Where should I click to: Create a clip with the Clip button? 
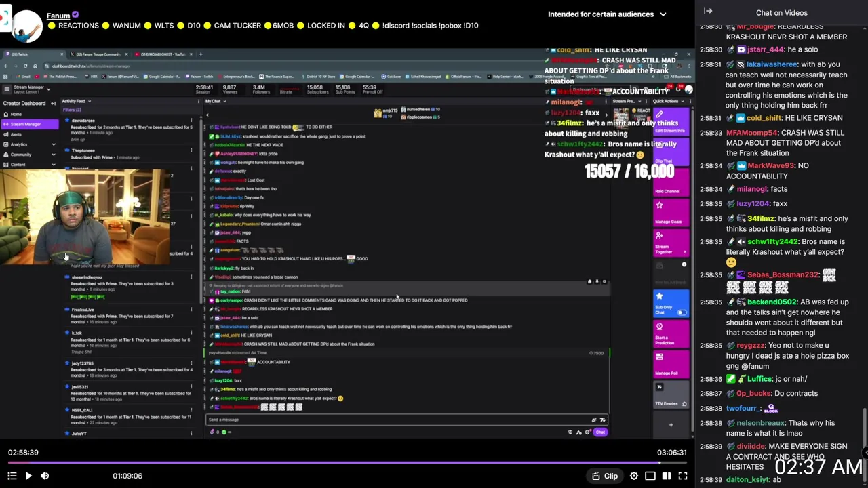[604, 476]
